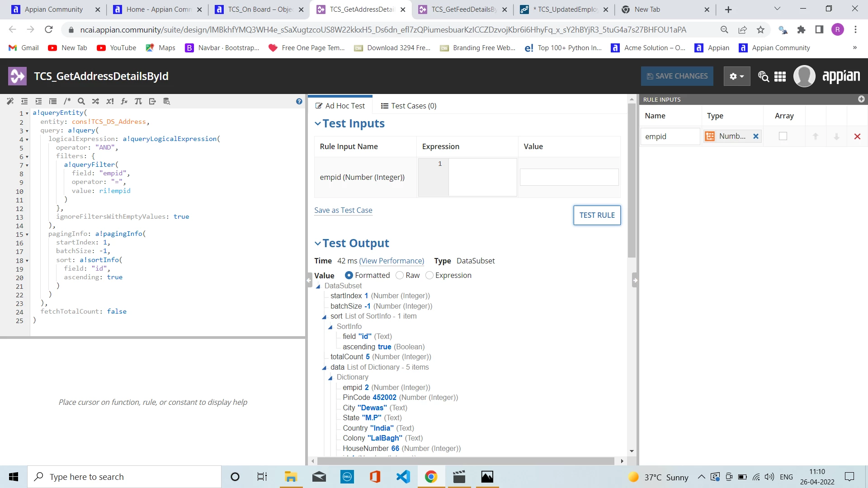Click the SAVE CHANGES button

click(x=677, y=76)
